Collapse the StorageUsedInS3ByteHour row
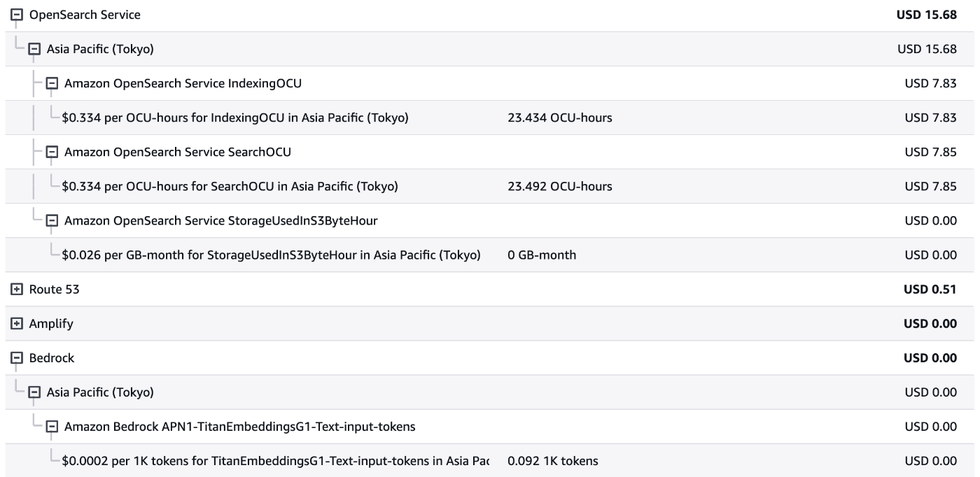Image resolution: width=980 pixels, height=477 pixels. coord(51,220)
